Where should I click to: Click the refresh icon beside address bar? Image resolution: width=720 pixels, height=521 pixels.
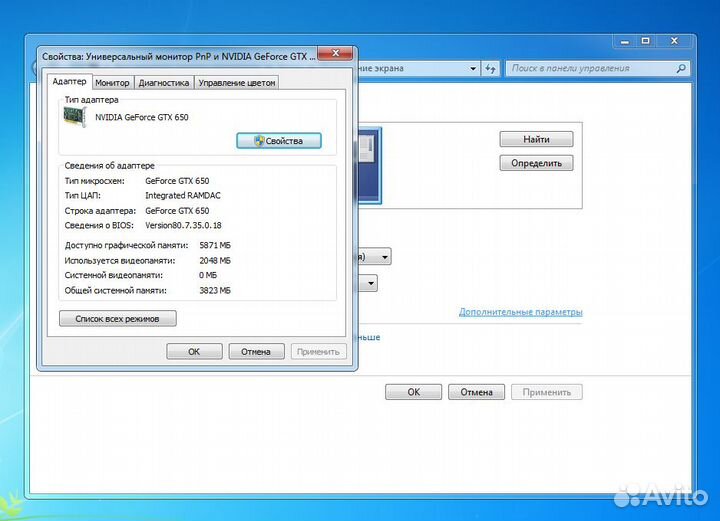pos(491,69)
